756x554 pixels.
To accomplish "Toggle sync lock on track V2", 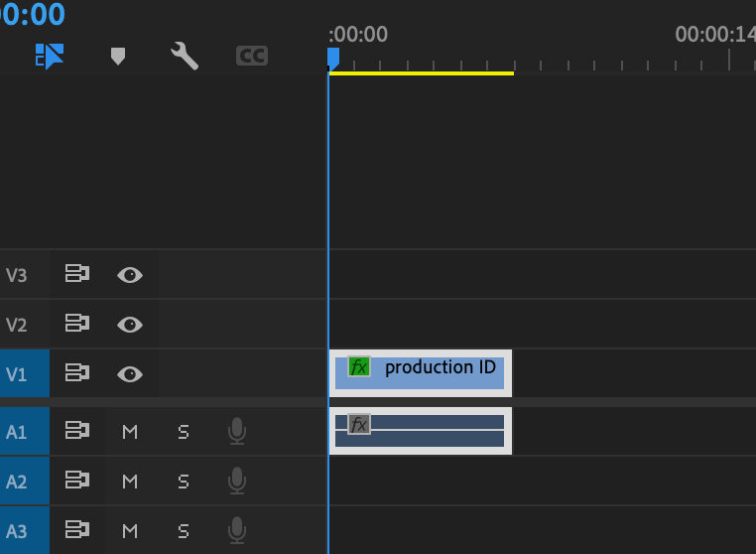I will (x=77, y=324).
